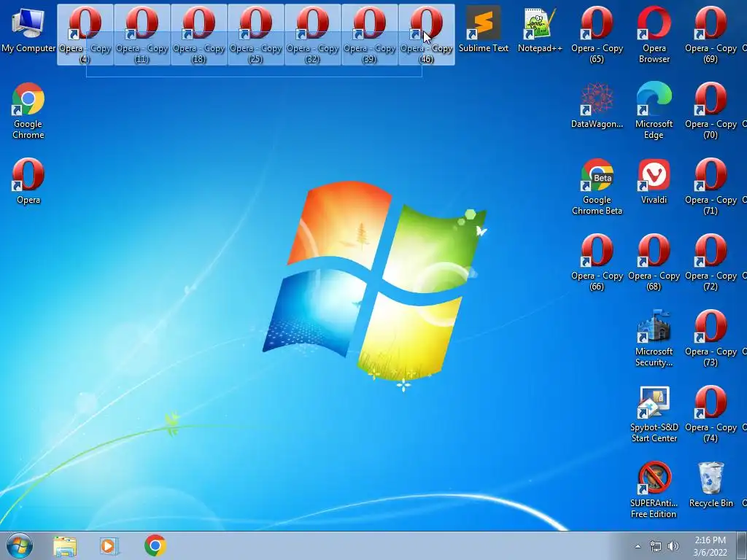Select the Opera Browser shortcut

pos(654,35)
